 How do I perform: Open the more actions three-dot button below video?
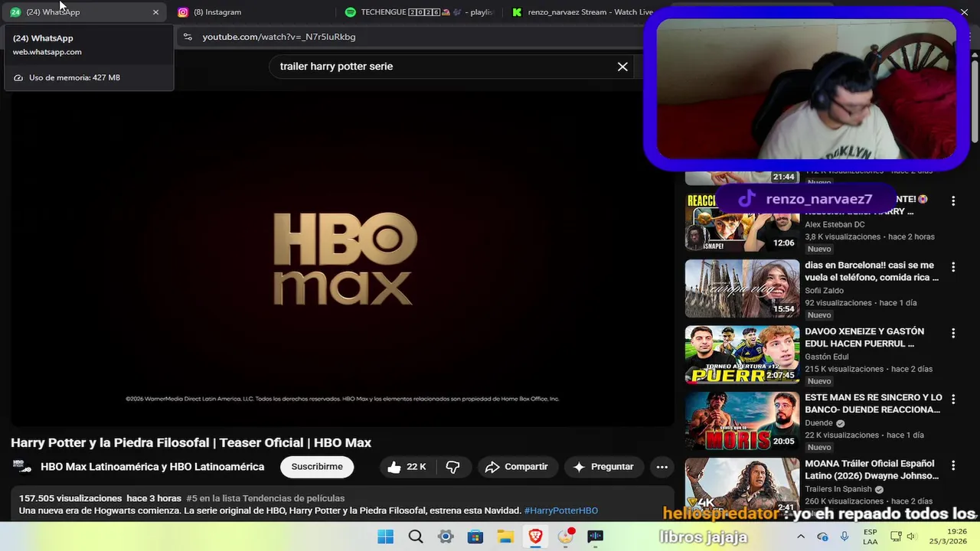662,467
